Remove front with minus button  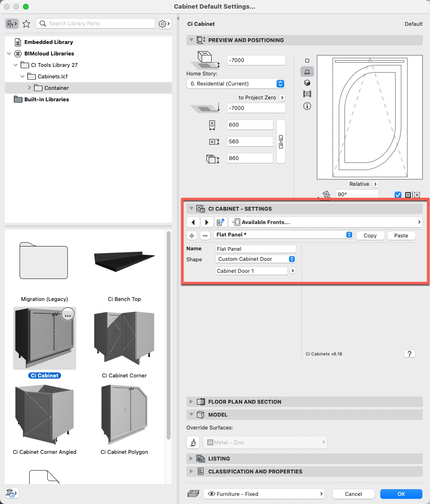pos(205,236)
